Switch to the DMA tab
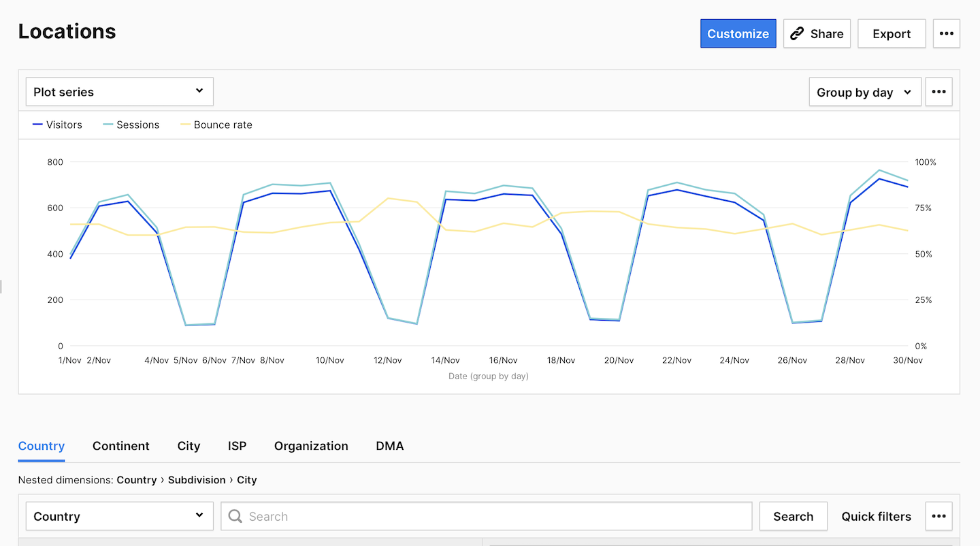Image resolution: width=980 pixels, height=546 pixels. [389, 446]
